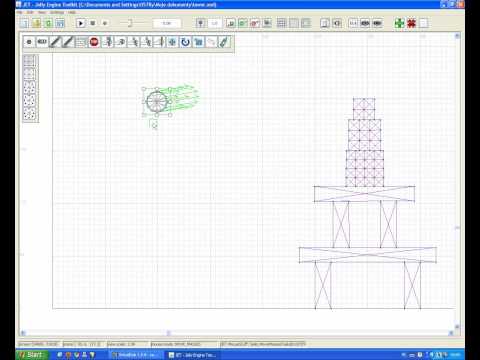Select the red stop-sign tool

click(94, 42)
